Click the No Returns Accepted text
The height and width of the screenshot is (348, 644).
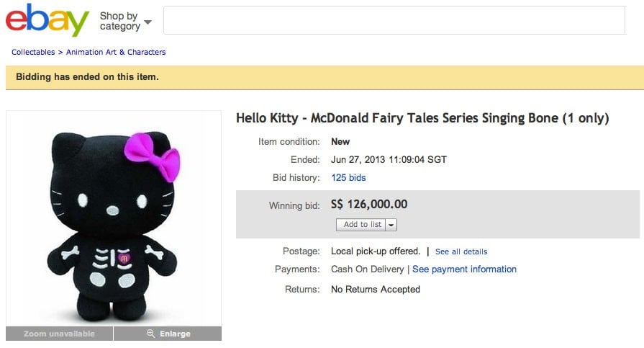click(375, 289)
